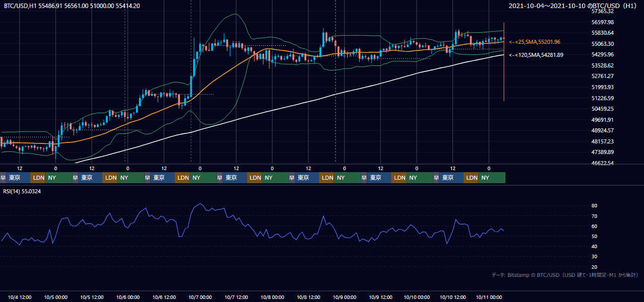Click the 10/9 12:00 time label
The image size is (644, 302).
click(381, 297)
